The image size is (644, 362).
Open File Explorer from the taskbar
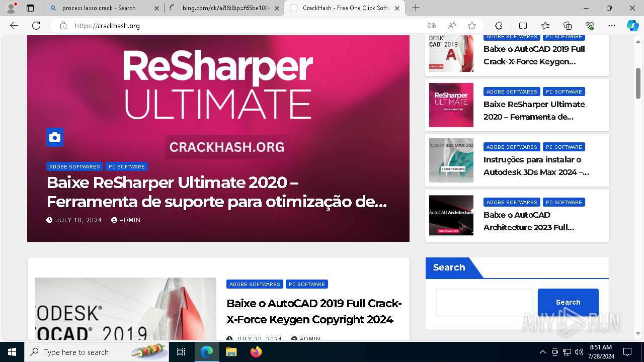click(x=231, y=352)
